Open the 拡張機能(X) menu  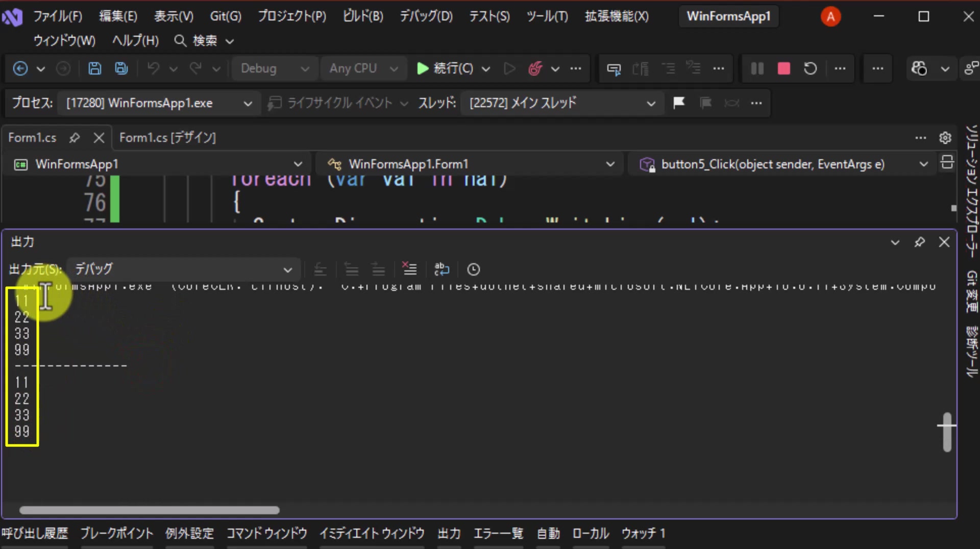[x=616, y=16]
